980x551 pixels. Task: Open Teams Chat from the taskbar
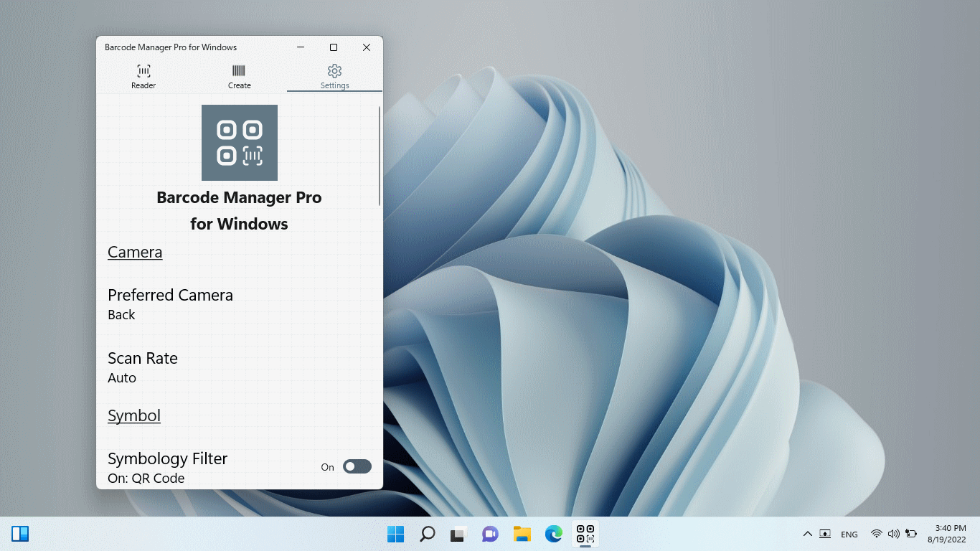click(x=490, y=534)
